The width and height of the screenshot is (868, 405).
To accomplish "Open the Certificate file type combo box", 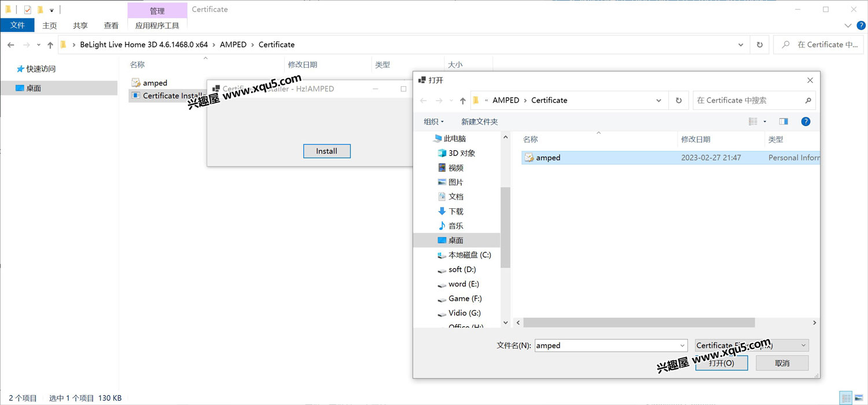I will (x=752, y=345).
